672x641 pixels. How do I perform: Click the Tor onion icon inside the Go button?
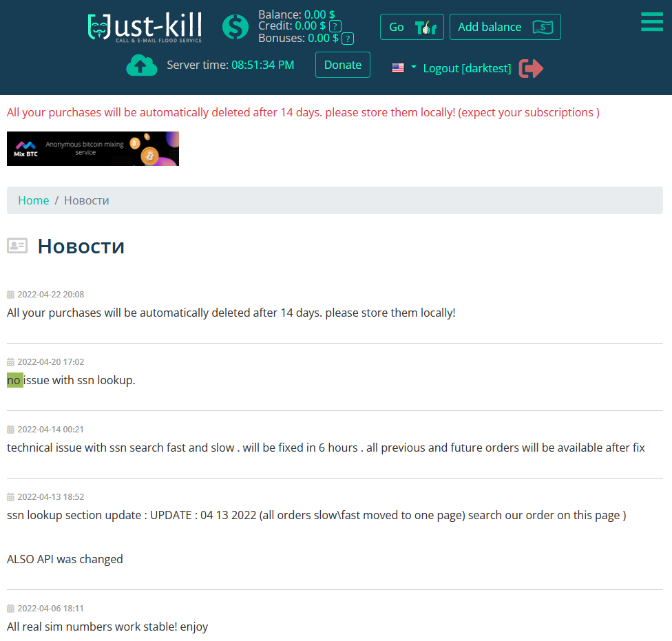426,27
